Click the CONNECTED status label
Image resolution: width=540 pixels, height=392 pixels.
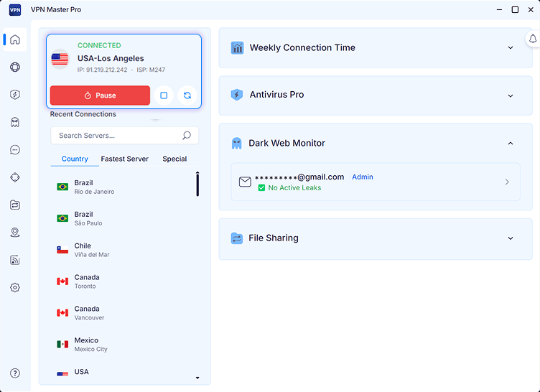click(99, 45)
